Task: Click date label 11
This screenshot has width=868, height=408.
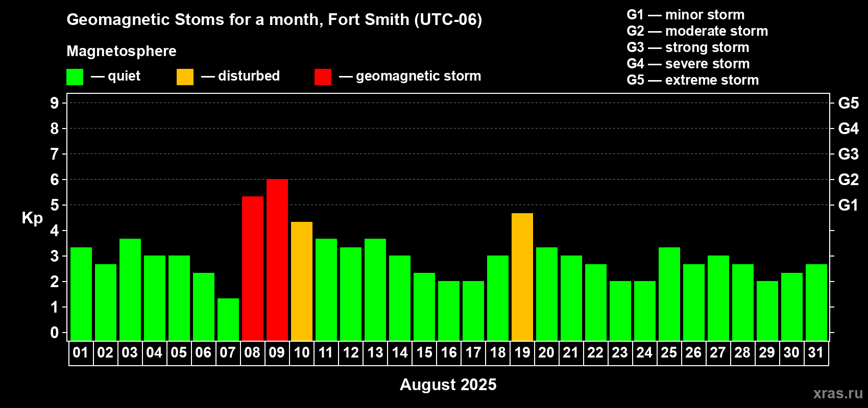Action: [326, 352]
